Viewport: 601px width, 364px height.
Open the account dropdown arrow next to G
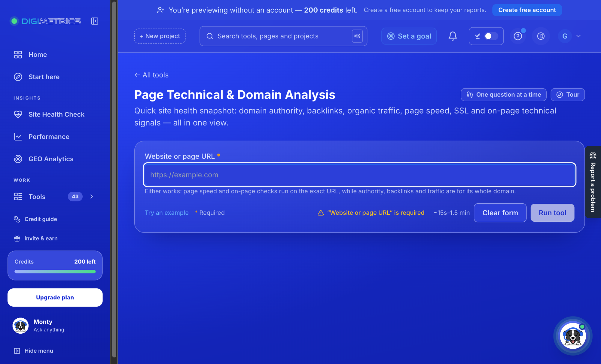click(578, 36)
